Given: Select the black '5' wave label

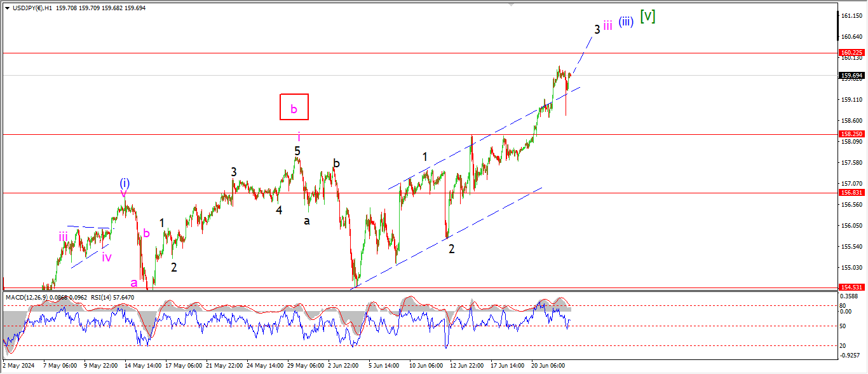Looking at the screenshot, I should pyautogui.click(x=297, y=151).
